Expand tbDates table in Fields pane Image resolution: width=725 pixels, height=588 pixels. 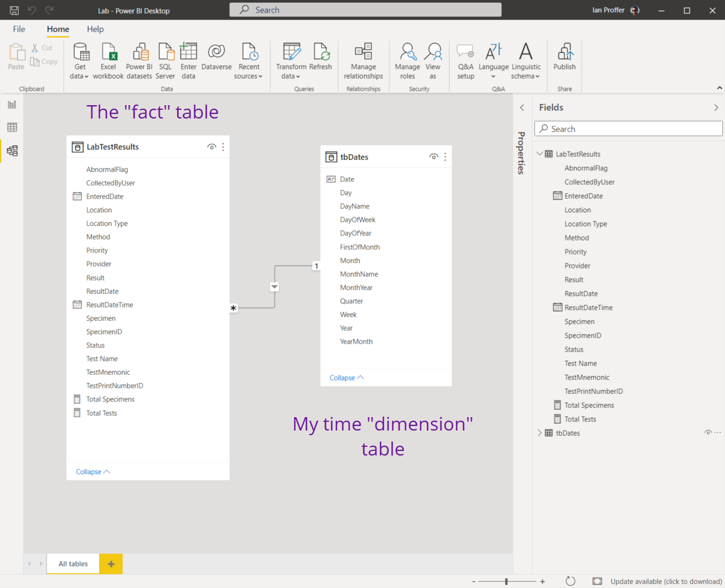click(540, 433)
